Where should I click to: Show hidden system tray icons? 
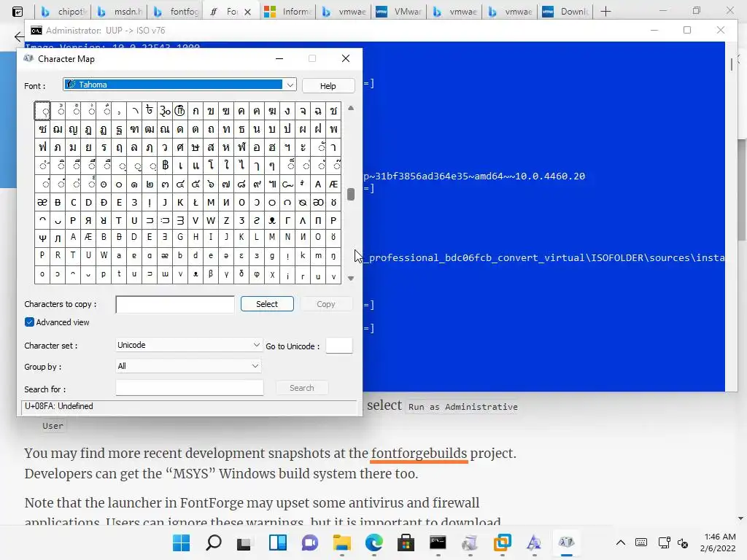tap(620, 542)
